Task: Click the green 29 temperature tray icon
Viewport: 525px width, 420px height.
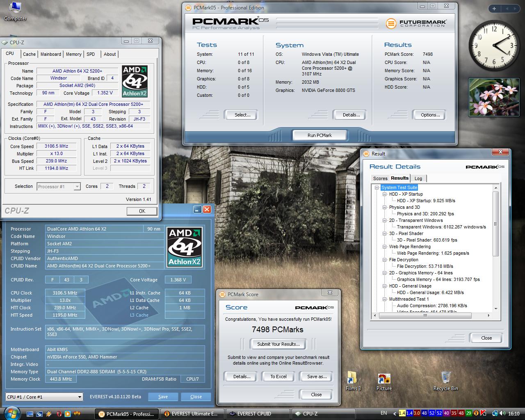Action: [468, 413]
